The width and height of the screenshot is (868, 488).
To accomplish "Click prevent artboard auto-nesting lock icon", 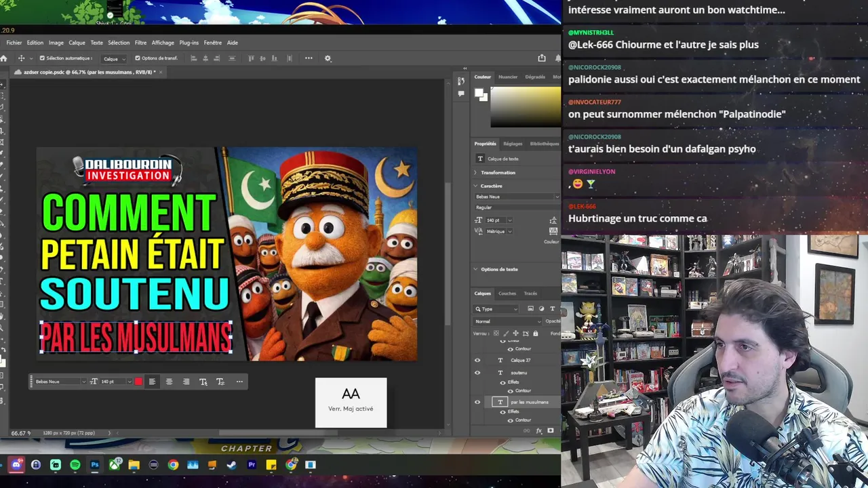I will (526, 333).
